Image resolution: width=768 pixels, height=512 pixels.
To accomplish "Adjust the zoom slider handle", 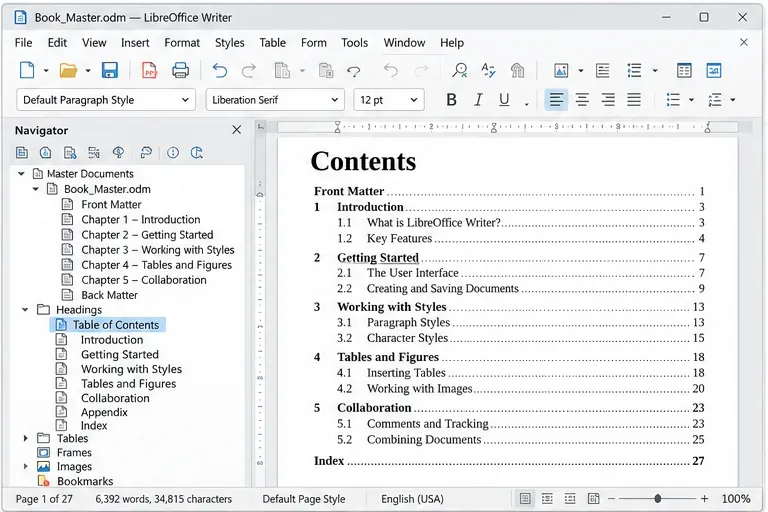I will point(657,499).
